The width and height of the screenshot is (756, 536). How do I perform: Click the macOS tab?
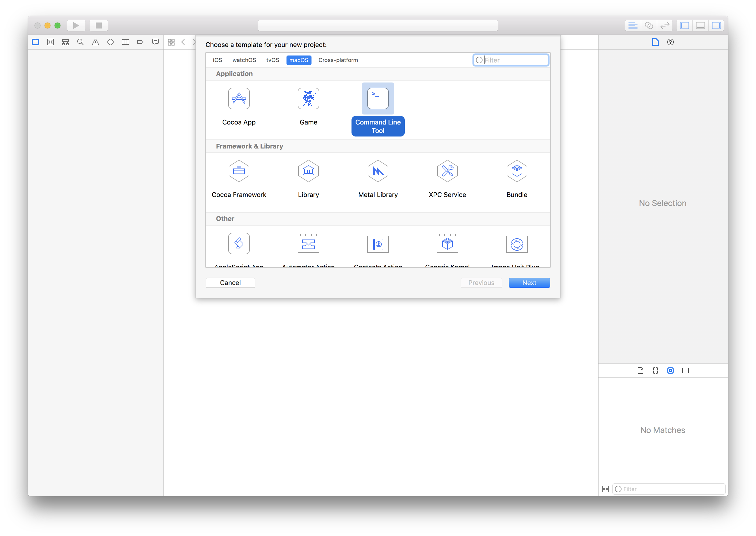298,60
